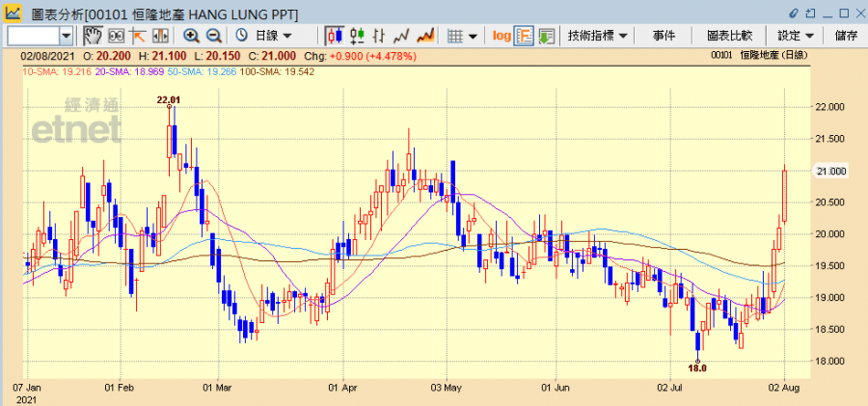Toggle the volume panel icon
This screenshot has height=406, width=868.
pyautogui.click(x=547, y=36)
